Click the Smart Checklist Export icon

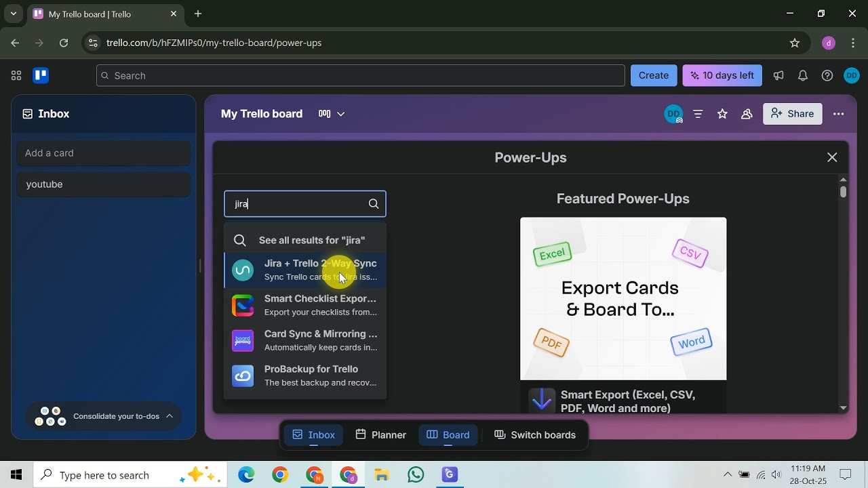(243, 305)
